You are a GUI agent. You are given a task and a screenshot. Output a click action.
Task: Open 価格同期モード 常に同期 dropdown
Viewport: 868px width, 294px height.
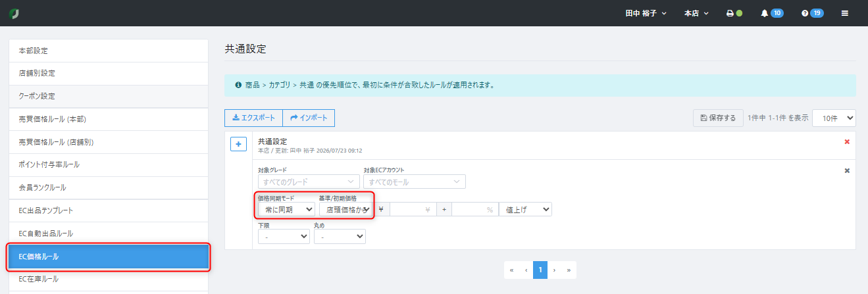pyautogui.click(x=286, y=209)
